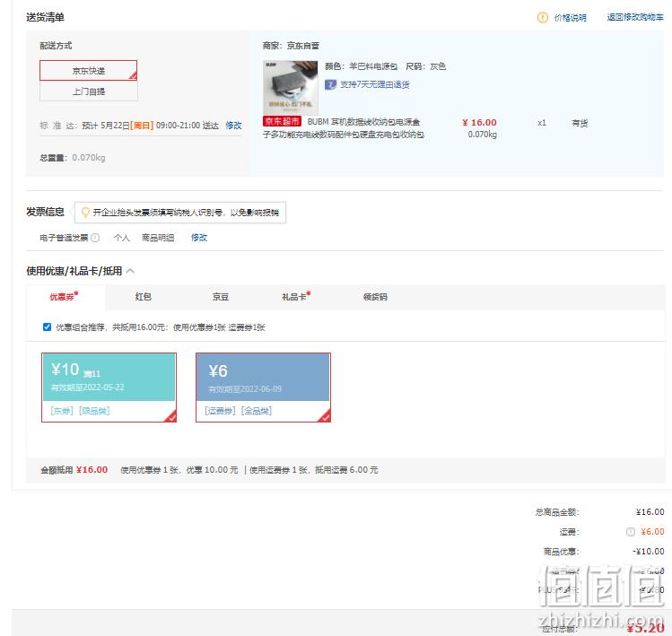The image size is (672, 636).
Task: Uncheck 优惠组合推荐 checkbox
Action: coord(48,327)
